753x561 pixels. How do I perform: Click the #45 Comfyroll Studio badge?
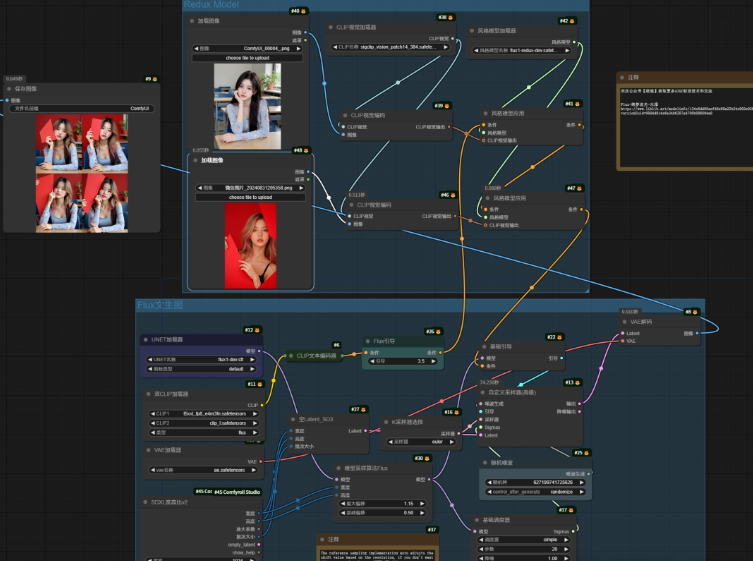pyautogui.click(x=237, y=492)
